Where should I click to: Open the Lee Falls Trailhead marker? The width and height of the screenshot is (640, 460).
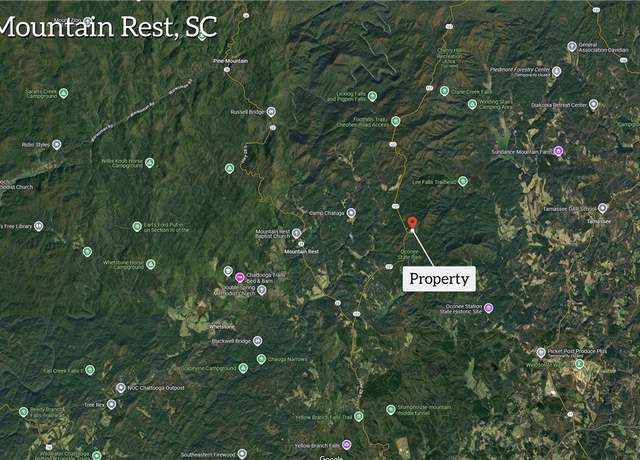click(462, 181)
